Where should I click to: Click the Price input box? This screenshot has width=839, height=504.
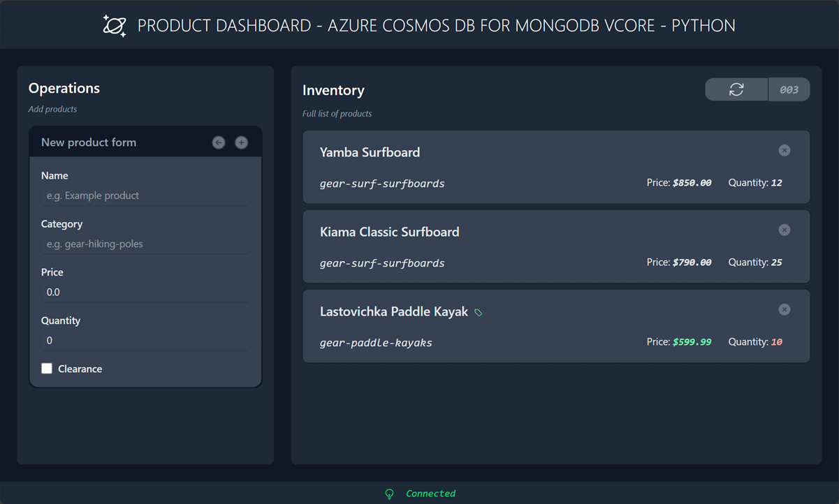tap(145, 292)
